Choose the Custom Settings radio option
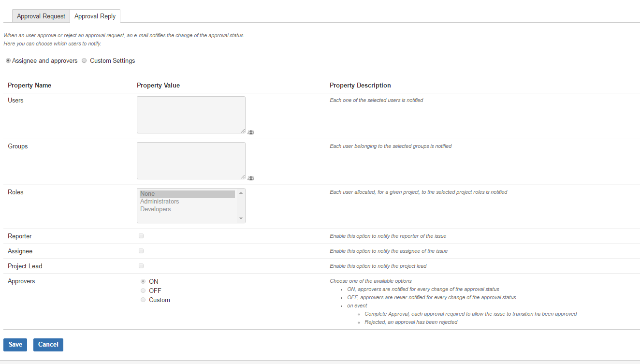Viewport: 640px width, 364px height. tap(84, 61)
